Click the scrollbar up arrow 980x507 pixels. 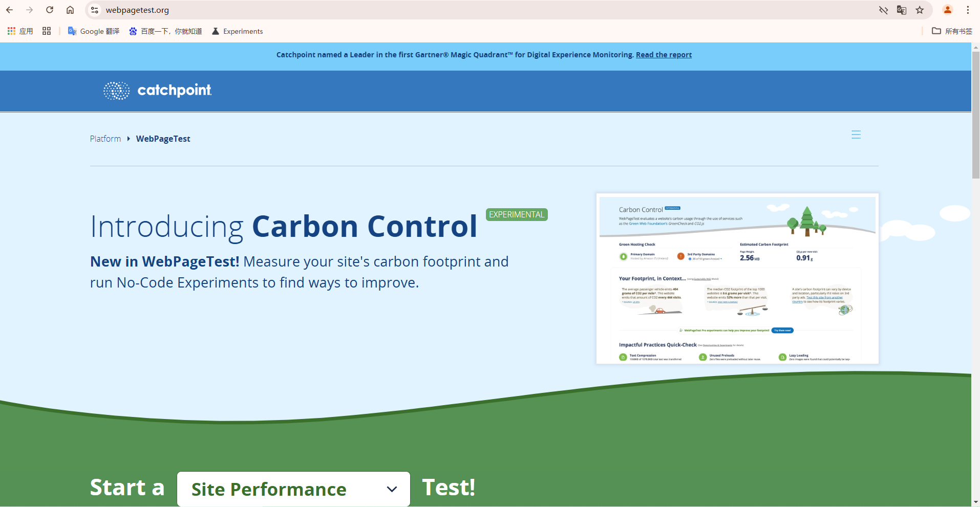(975, 47)
